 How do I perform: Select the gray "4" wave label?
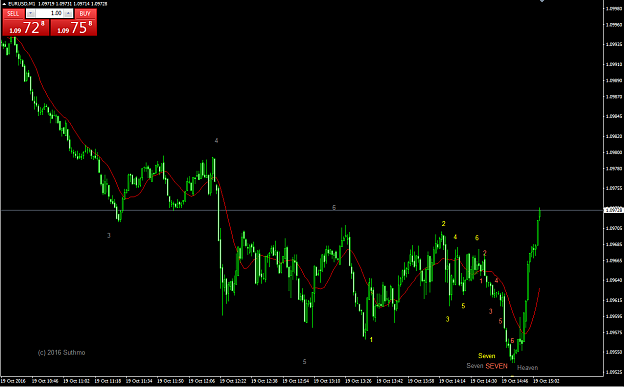pyautogui.click(x=216, y=140)
